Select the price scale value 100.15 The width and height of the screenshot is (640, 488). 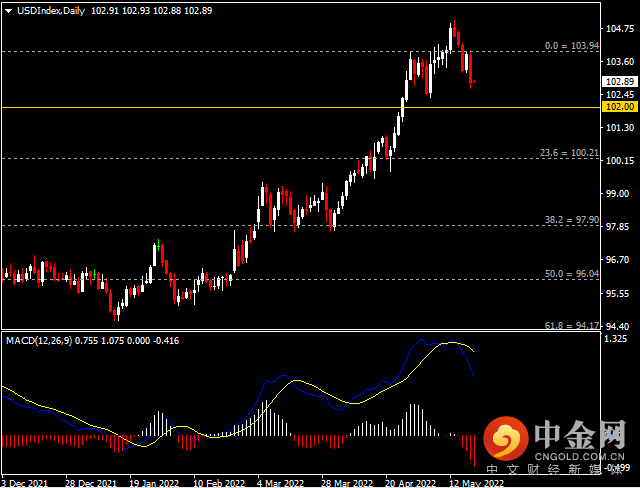(620, 161)
